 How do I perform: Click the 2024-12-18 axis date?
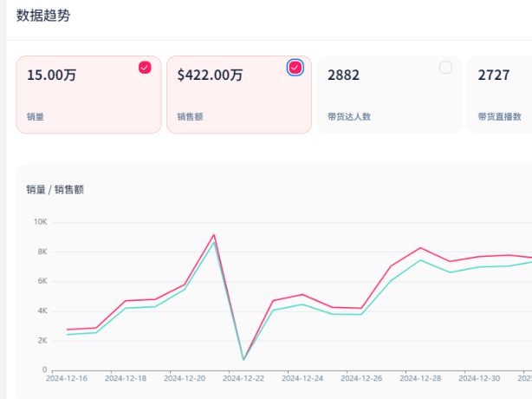pos(126,378)
